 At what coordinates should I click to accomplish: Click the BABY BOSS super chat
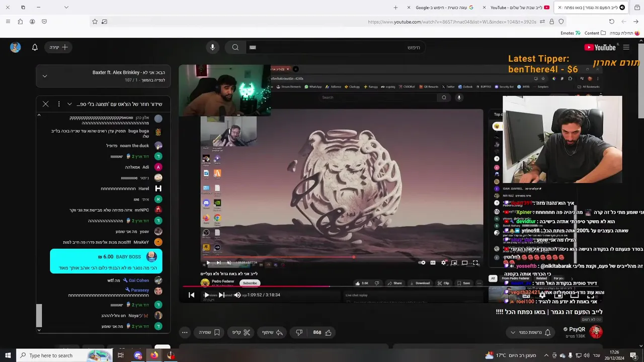(106, 261)
